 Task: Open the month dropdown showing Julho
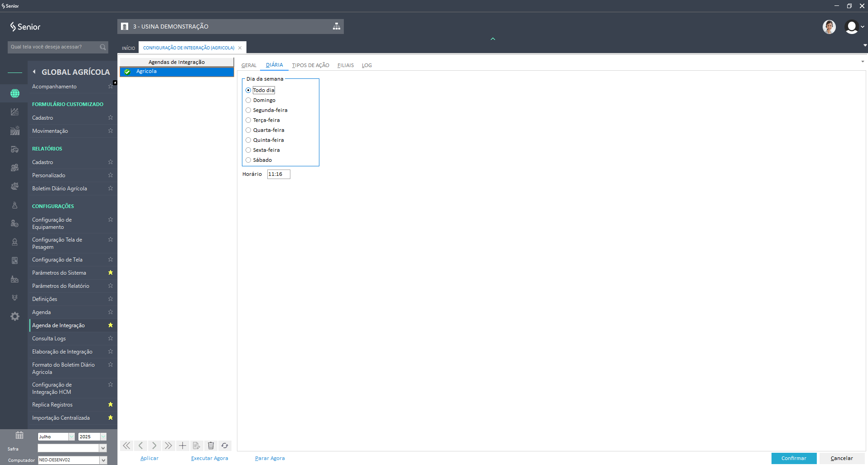(72, 436)
